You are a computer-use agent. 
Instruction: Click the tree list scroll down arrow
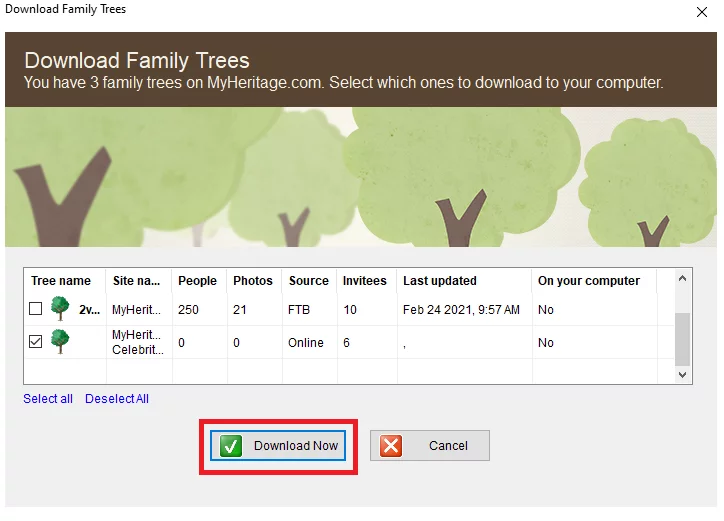tap(682, 375)
